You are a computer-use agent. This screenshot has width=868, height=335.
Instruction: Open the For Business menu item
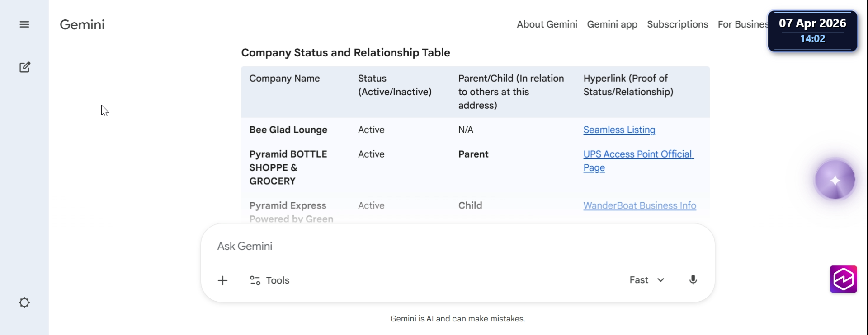(x=742, y=24)
